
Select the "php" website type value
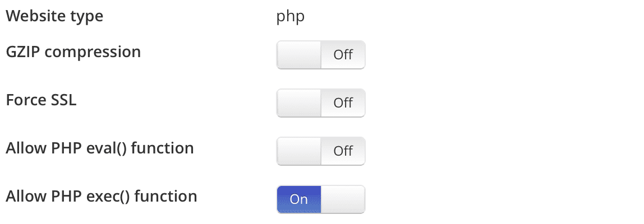pyautogui.click(x=291, y=17)
